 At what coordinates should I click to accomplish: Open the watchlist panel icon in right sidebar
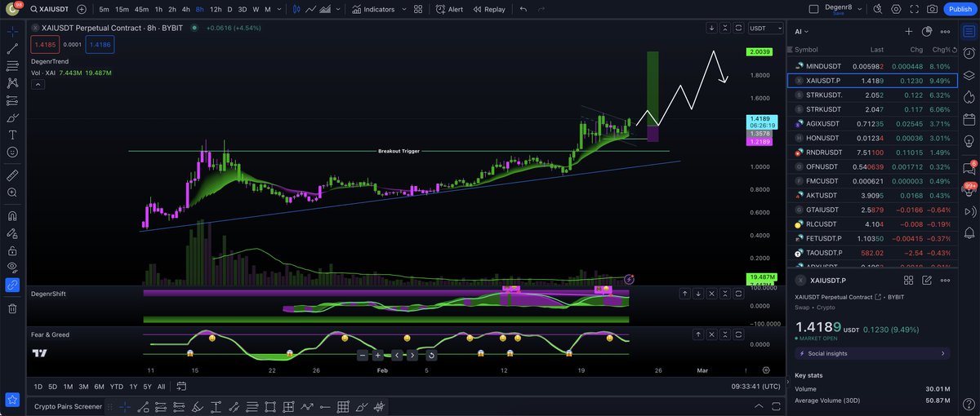click(971, 31)
